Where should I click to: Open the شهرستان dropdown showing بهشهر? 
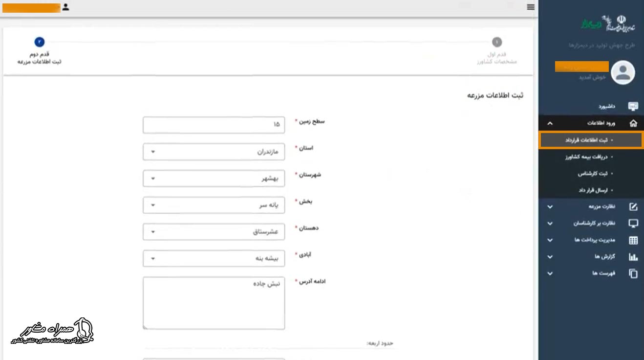[x=214, y=178]
